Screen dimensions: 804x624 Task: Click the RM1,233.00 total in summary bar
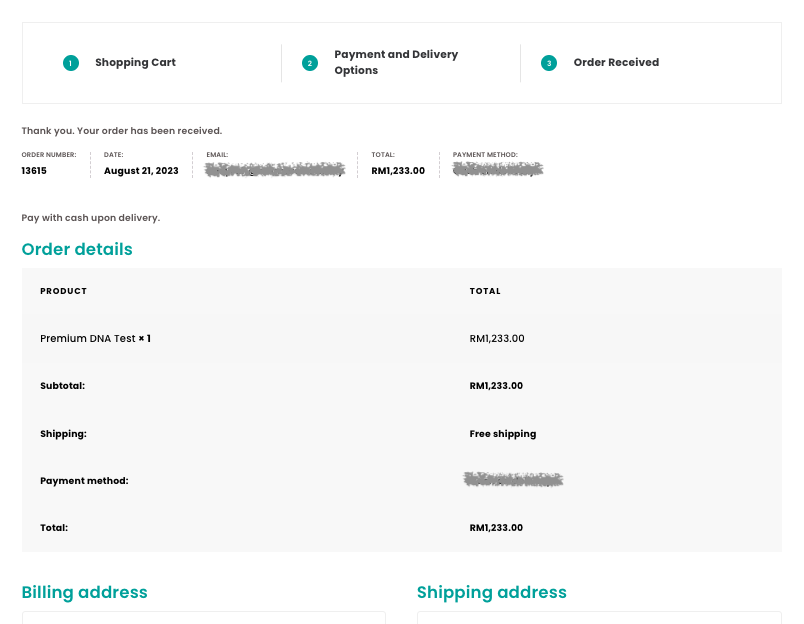point(398,170)
